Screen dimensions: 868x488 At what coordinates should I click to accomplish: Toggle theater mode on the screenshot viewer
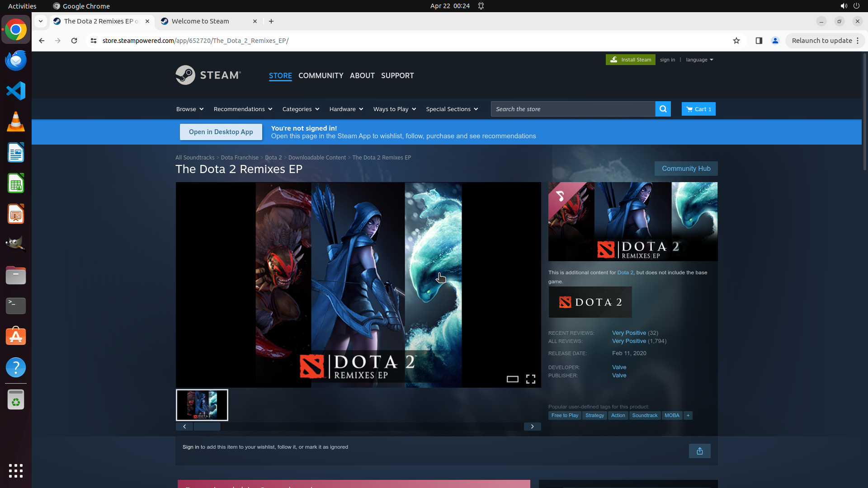[x=512, y=379]
